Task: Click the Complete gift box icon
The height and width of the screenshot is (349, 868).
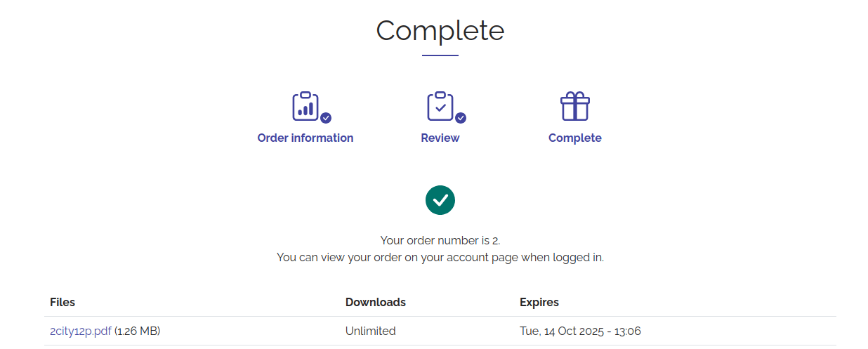Action: [x=575, y=106]
